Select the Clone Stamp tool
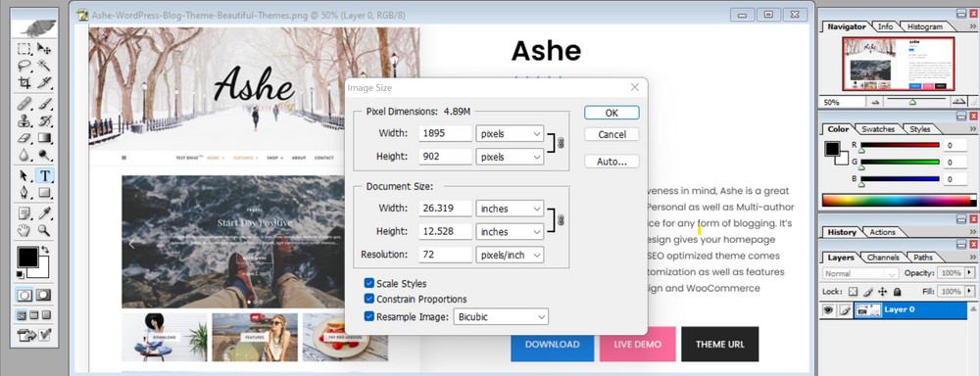The width and height of the screenshot is (980, 376). point(24,120)
